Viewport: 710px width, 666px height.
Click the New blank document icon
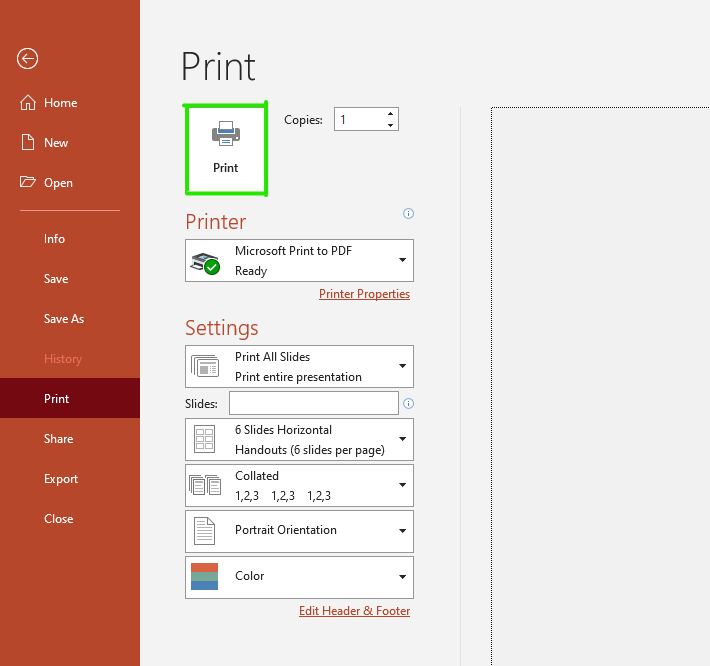(28, 142)
